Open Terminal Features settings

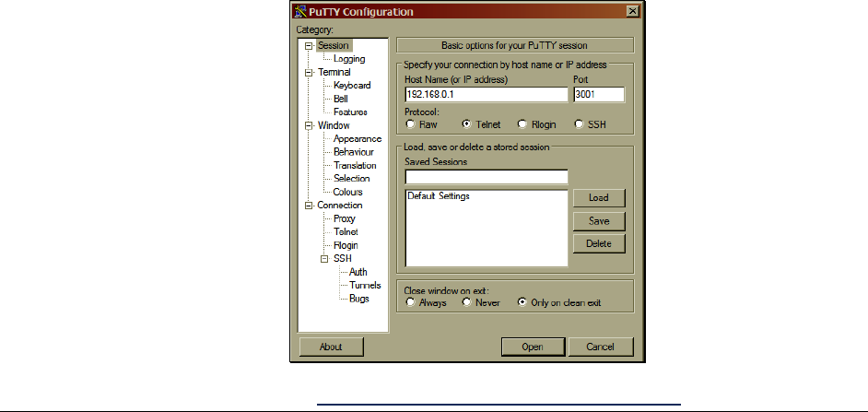coord(350,112)
